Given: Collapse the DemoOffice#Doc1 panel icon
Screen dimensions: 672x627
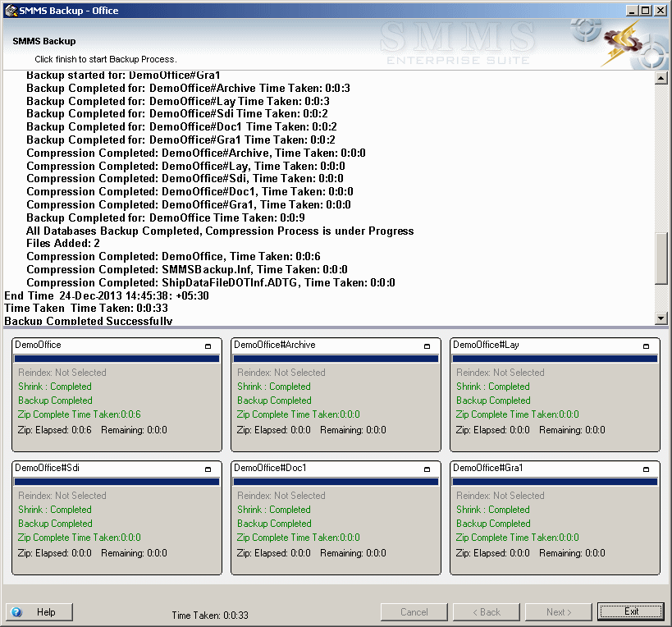Looking at the screenshot, I should (x=427, y=469).
